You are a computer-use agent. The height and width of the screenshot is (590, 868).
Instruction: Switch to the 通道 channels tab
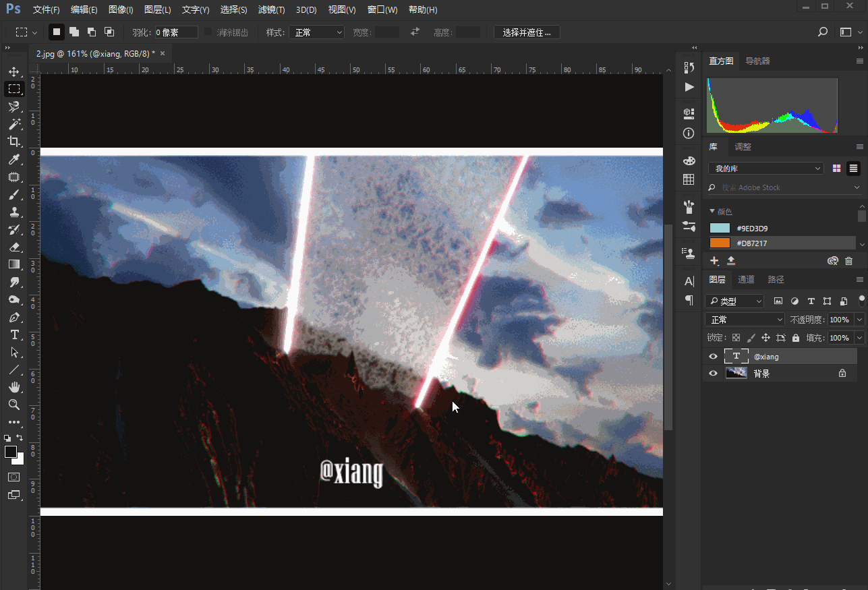pos(746,279)
